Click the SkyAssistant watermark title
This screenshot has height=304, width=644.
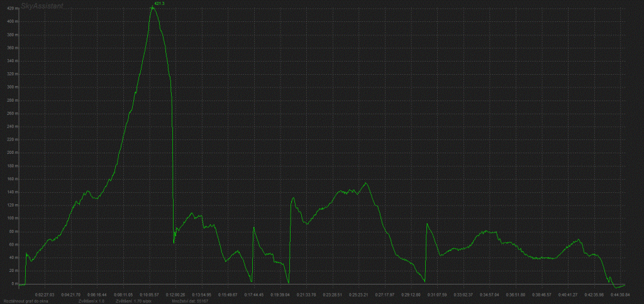46,4
